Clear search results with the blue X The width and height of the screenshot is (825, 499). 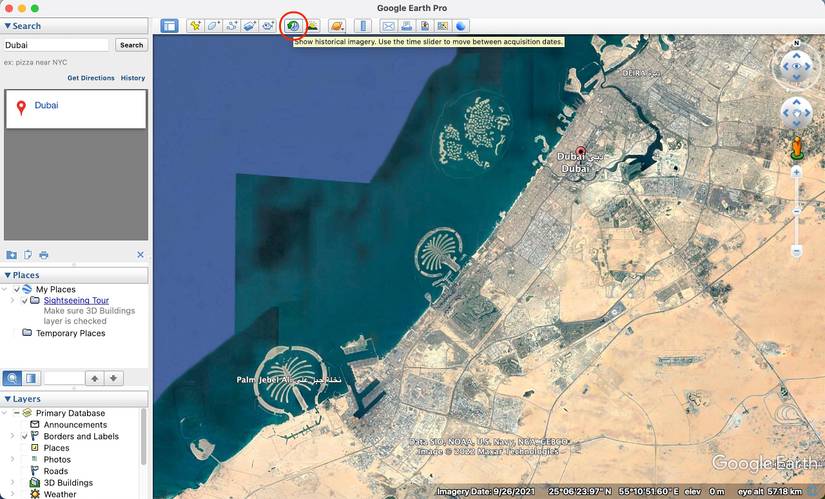(x=140, y=255)
